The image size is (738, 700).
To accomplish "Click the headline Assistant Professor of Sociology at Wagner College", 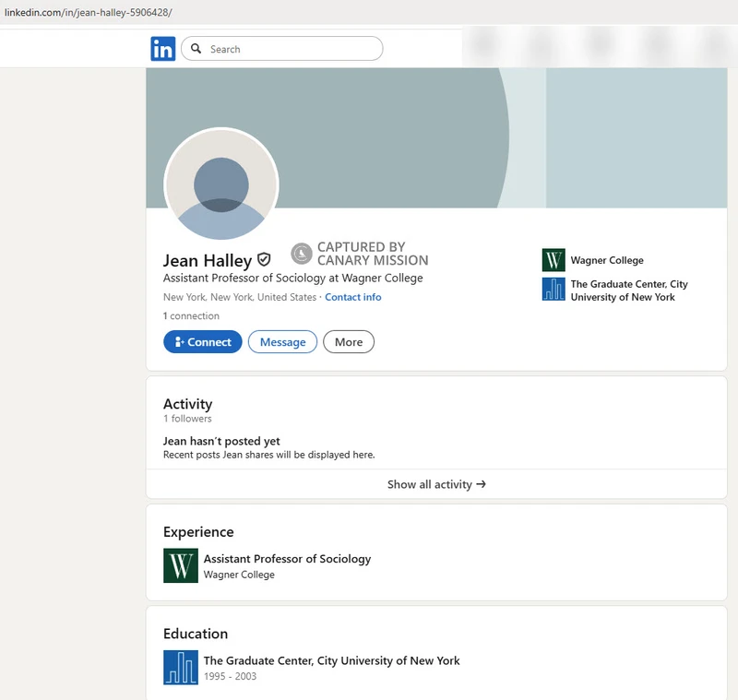I will point(292,279).
